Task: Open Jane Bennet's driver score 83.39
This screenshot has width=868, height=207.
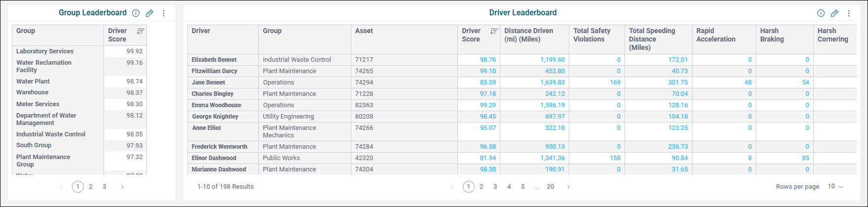Action: 487,83
